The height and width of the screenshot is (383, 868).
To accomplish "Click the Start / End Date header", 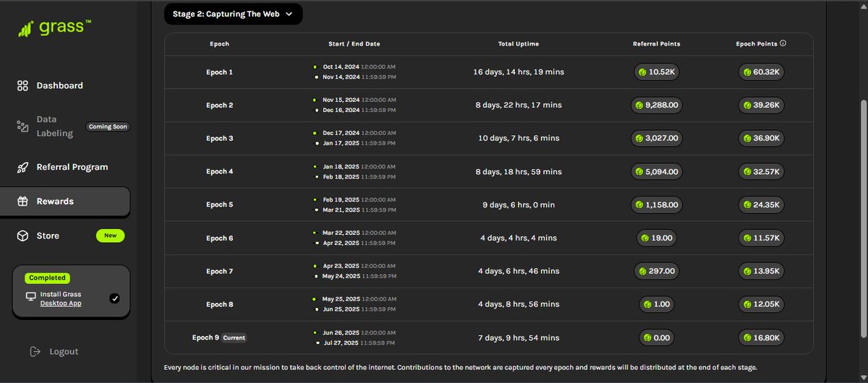I will [355, 43].
